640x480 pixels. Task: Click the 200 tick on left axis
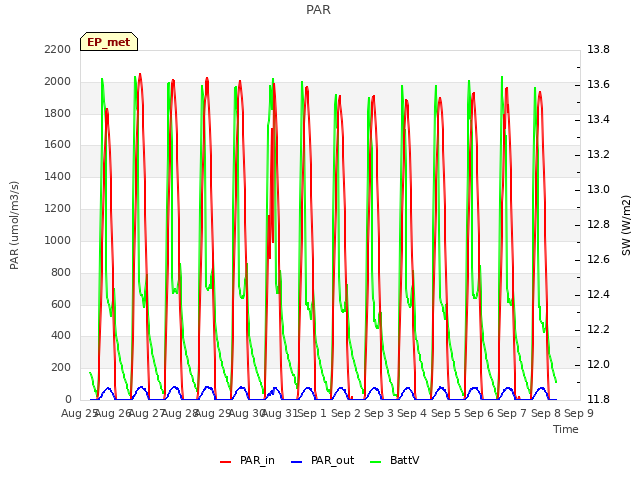coord(61,367)
